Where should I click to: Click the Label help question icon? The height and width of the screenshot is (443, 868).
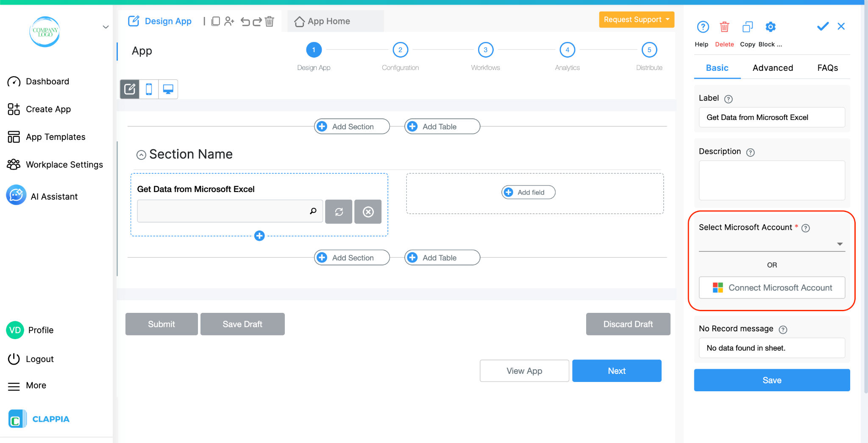(x=728, y=99)
